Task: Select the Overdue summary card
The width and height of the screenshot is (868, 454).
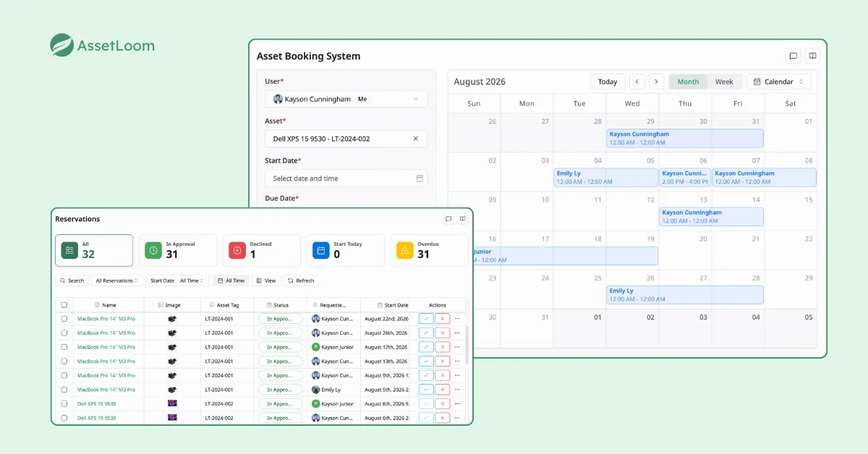Action: pyautogui.click(x=429, y=250)
